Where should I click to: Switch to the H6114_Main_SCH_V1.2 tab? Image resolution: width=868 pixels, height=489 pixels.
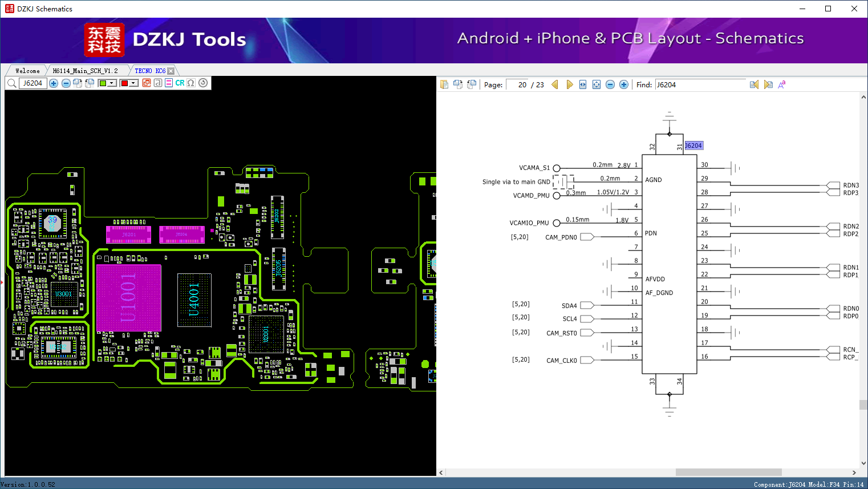pos(86,71)
